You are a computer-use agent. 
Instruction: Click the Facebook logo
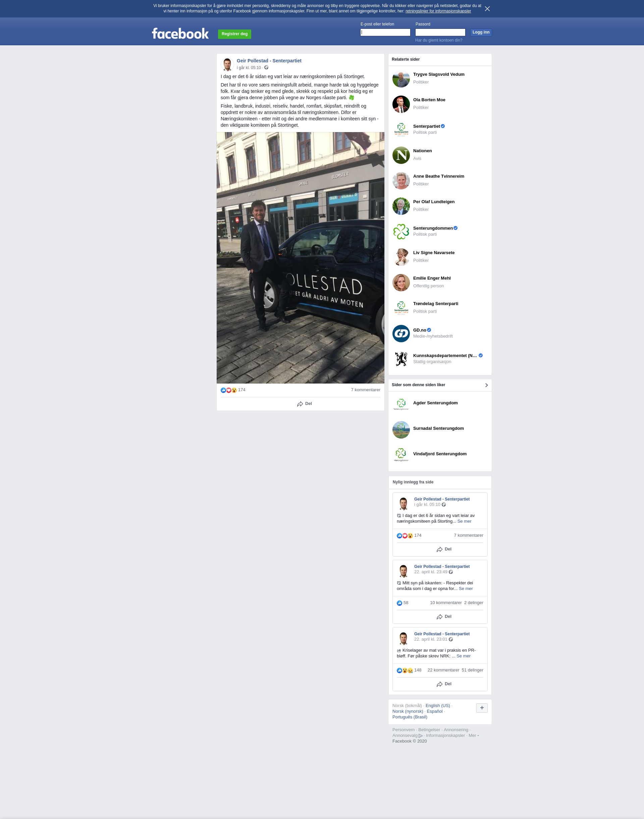180,34
